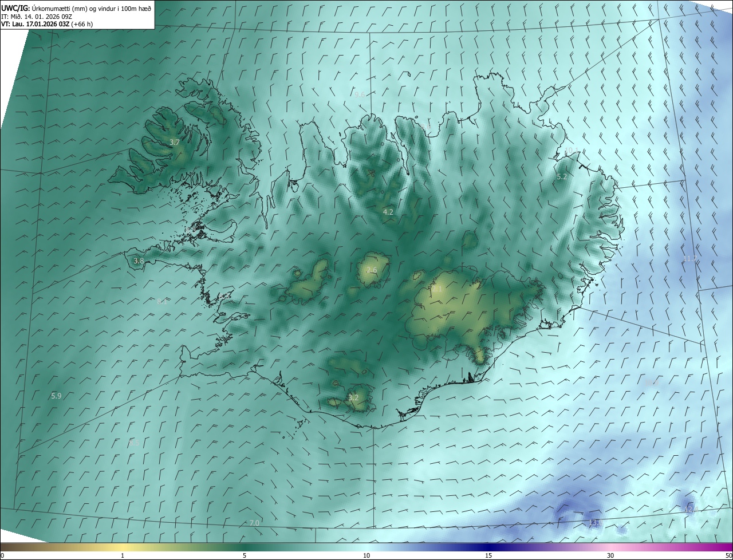Click the 3.7 value over Westfjords
733x560 pixels.
[175, 142]
